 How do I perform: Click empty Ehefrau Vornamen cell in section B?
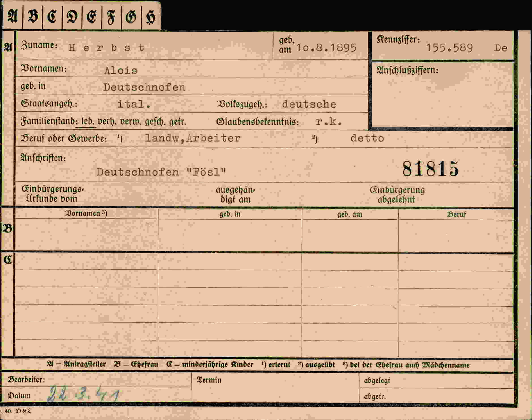[x=87, y=235]
